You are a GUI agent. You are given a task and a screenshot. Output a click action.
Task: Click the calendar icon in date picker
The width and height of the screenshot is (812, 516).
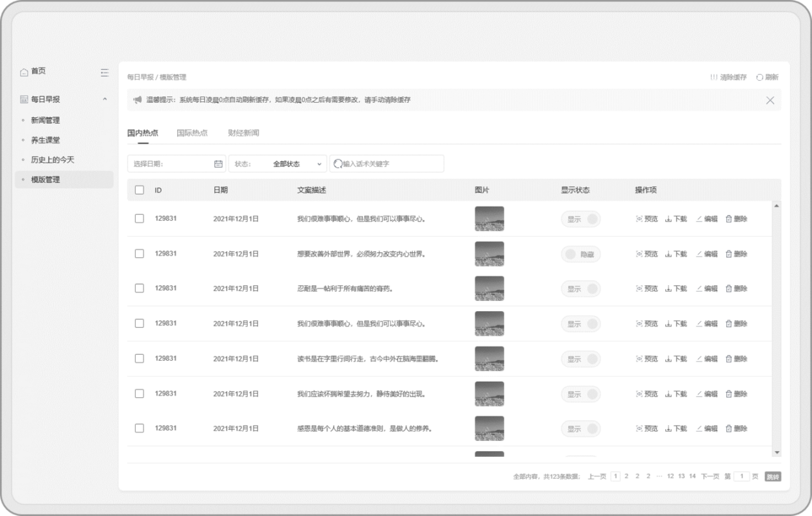coord(218,164)
